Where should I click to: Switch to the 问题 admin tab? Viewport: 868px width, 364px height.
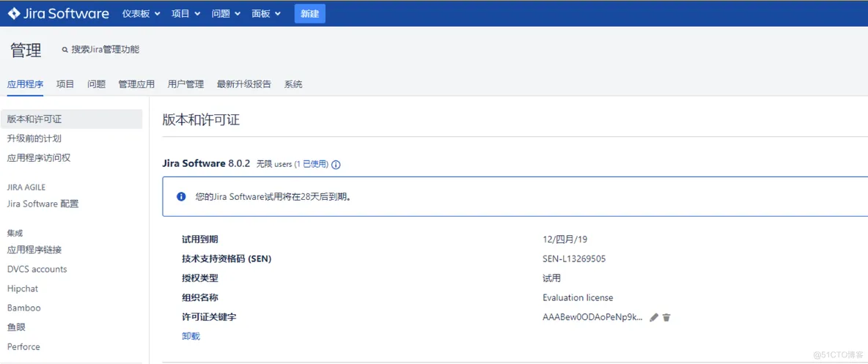coord(96,84)
